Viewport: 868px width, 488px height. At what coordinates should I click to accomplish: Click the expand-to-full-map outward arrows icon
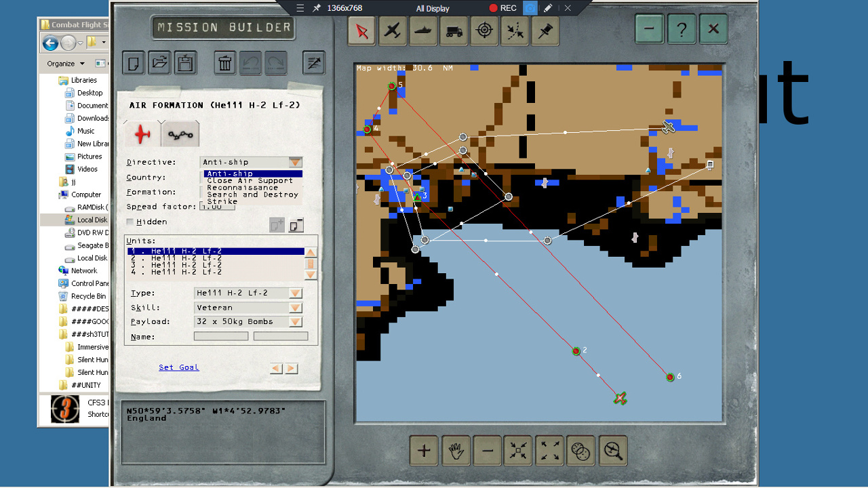tap(550, 450)
